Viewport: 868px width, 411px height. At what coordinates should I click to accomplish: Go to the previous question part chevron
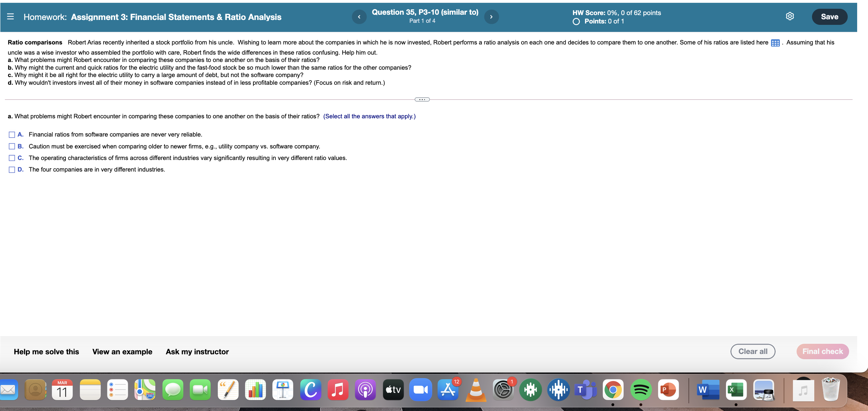pos(359,16)
